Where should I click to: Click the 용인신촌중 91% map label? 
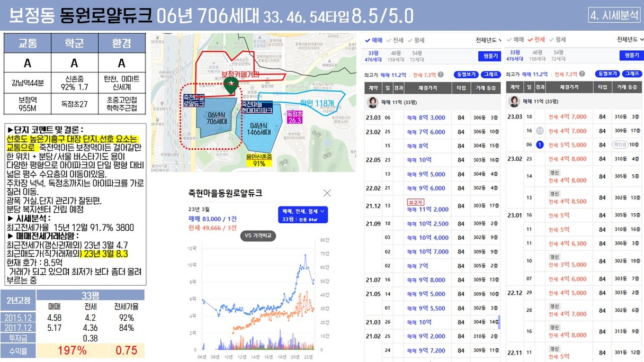pos(259,160)
